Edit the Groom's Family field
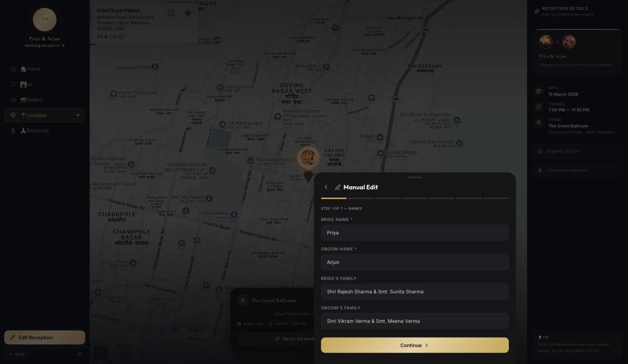Image resolution: width=628 pixels, height=364 pixels. (415, 321)
